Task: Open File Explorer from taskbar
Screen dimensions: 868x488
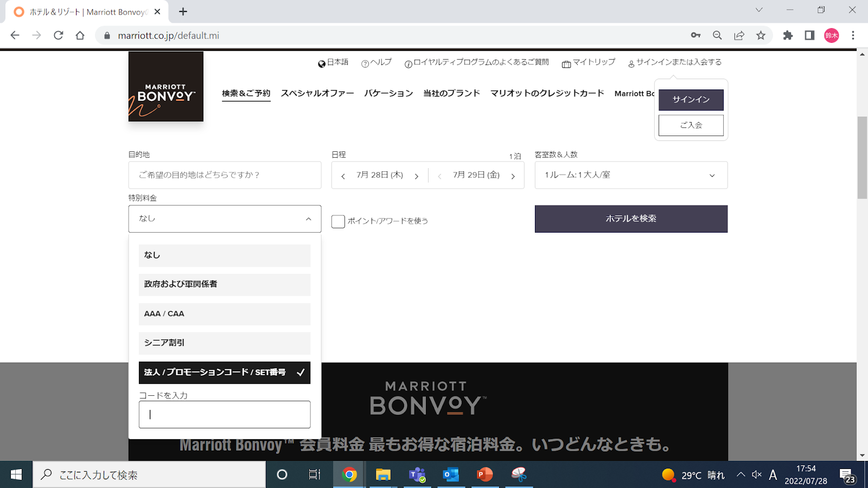Action: tap(383, 475)
